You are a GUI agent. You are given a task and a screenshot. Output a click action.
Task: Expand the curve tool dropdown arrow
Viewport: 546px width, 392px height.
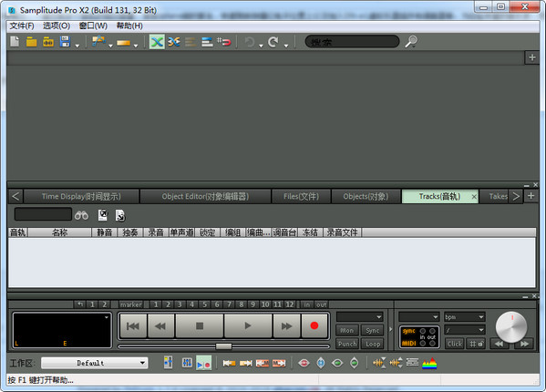110,46
